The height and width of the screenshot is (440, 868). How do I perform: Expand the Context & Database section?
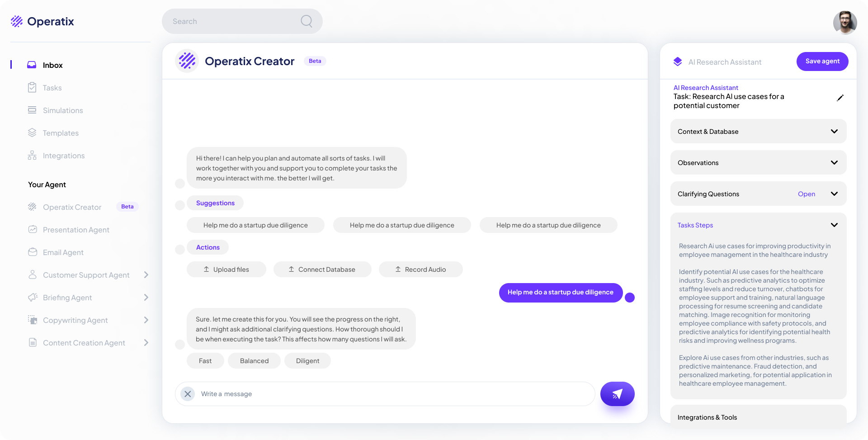tap(834, 132)
